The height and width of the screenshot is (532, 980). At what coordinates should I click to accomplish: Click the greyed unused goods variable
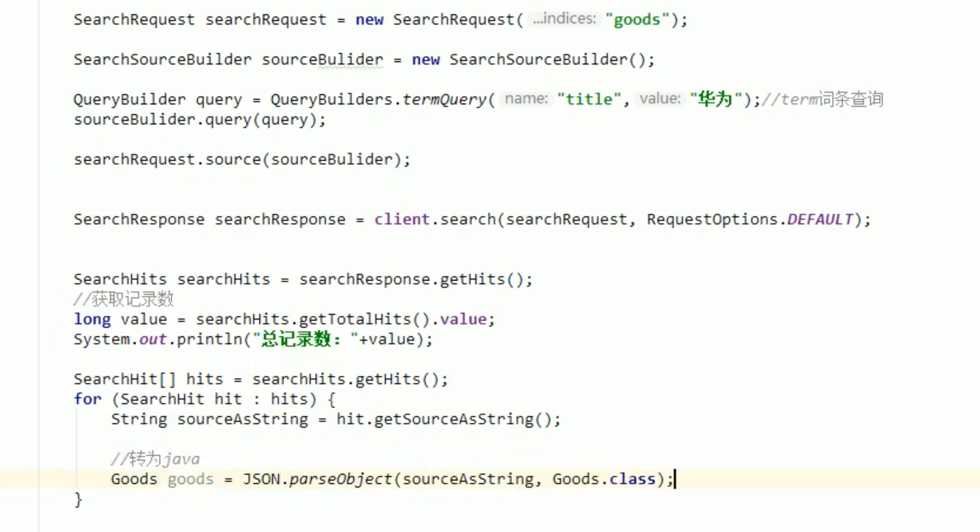190,479
